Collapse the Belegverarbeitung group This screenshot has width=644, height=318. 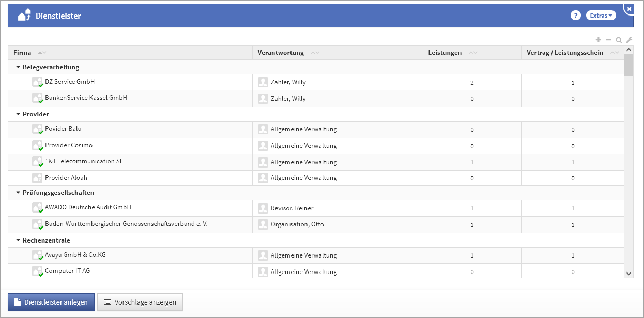pyautogui.click(x=18, y=67)
